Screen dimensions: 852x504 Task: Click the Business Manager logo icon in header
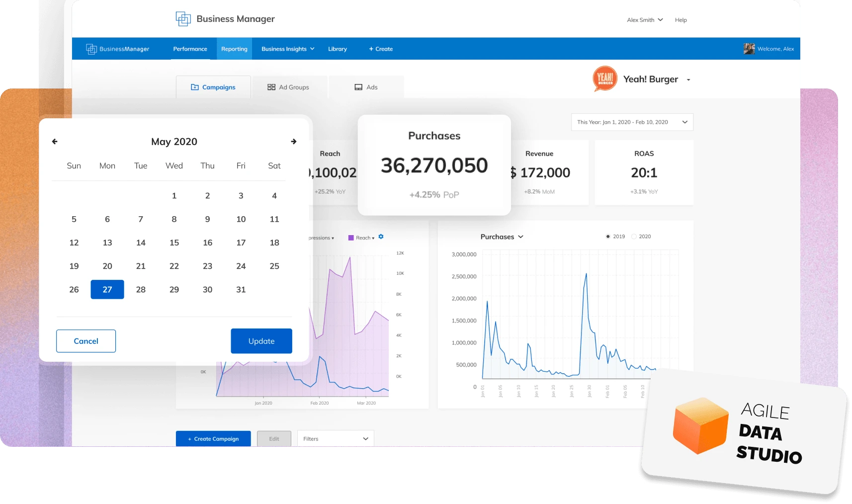(183, 19)
